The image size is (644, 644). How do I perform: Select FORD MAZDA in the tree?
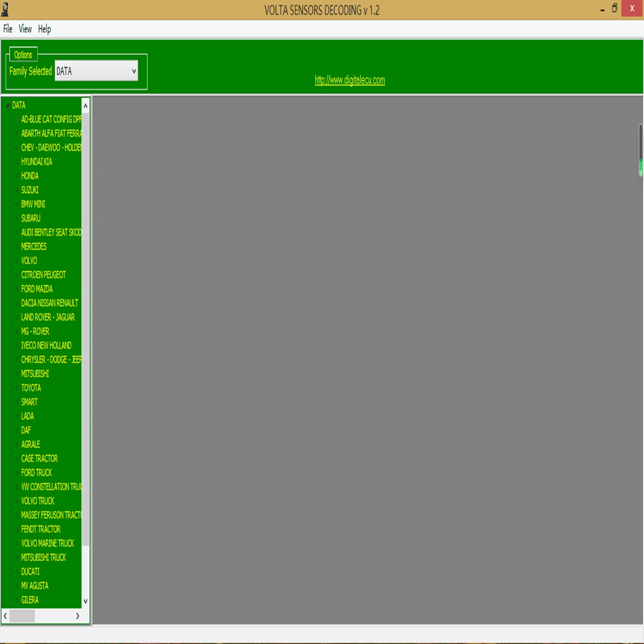click(x=37, y=289)
